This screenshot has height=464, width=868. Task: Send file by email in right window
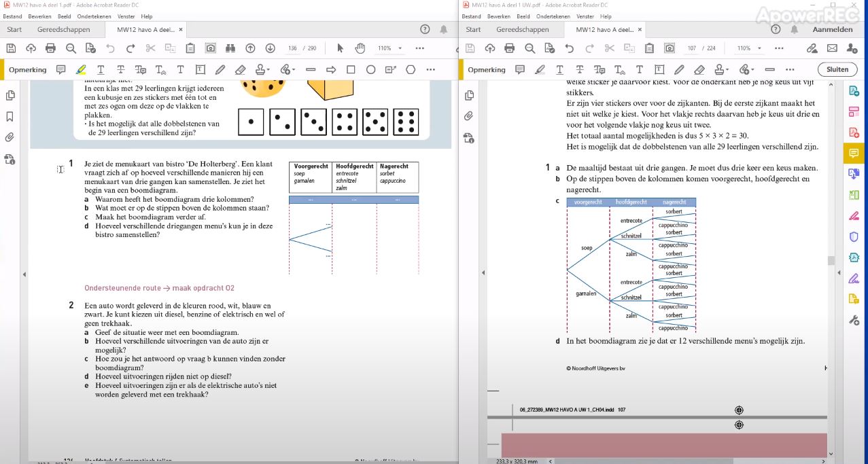832,48
